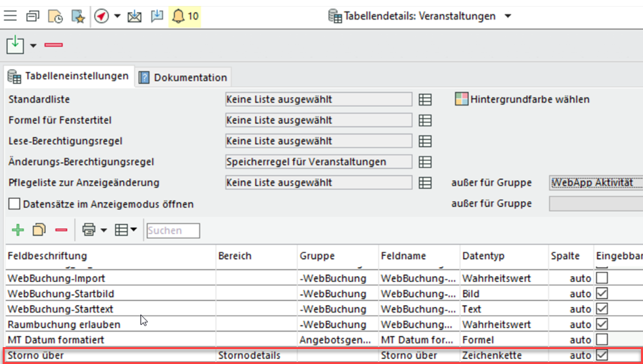Open the print icon dropdown arrow
The height and width of the screenshot is (364, 643).
tap(104, 231)
